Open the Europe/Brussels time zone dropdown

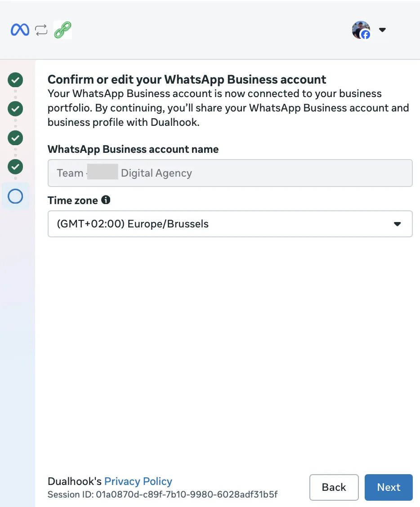tap(230, 224)
